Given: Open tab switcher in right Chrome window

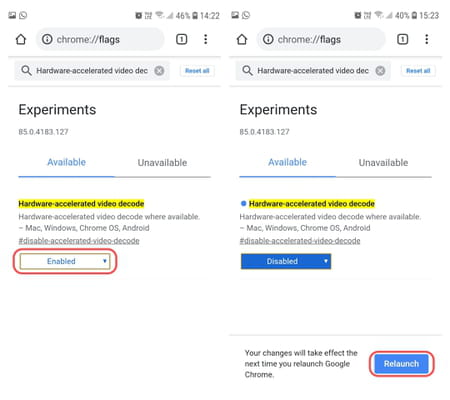Looking at the screenshot, I should click(x=402, y=39).
